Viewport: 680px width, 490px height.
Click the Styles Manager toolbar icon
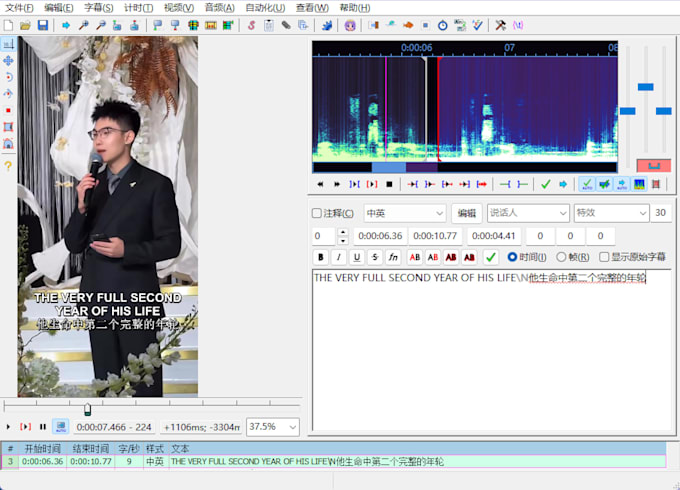pos(252,25)
